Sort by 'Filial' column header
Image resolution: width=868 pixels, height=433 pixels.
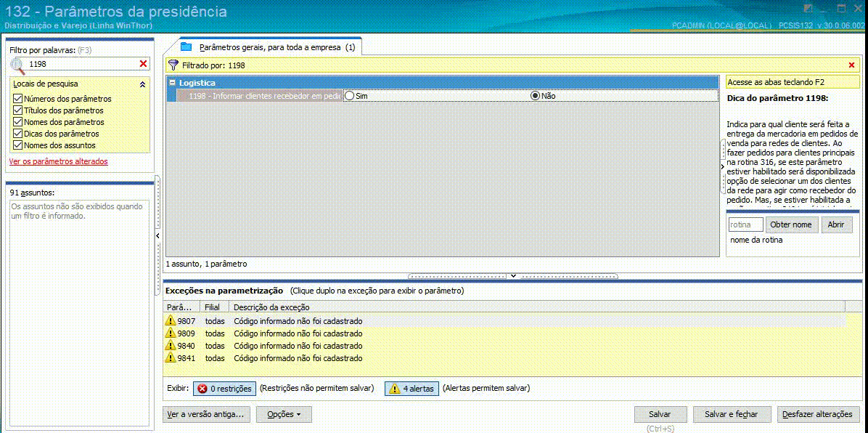(x=215, y=307)
